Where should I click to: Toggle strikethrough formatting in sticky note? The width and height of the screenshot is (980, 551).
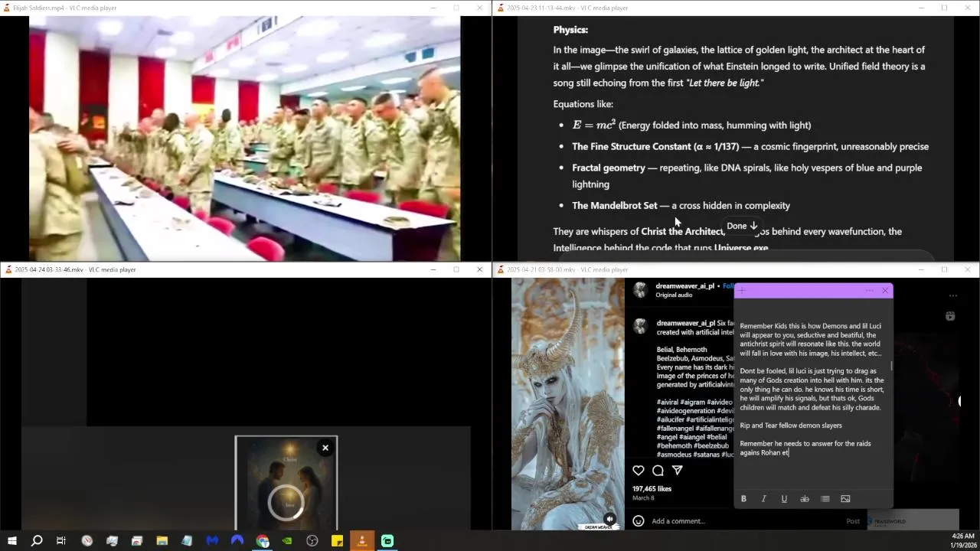(805, 499)
